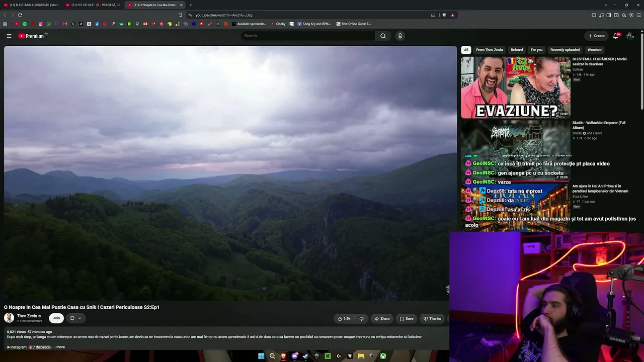Expand notification options next to Join
644x362 pixels.
[75, 318]
